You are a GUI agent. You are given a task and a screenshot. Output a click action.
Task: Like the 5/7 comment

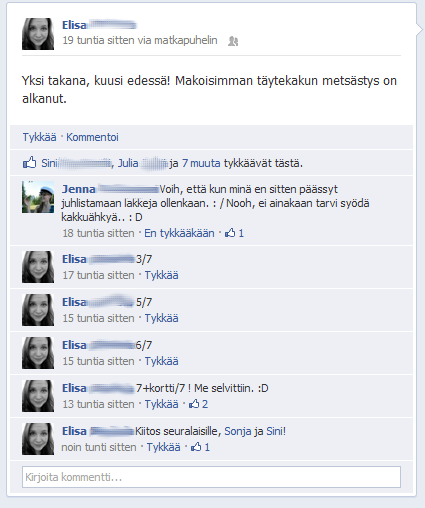tap(161, 318)
